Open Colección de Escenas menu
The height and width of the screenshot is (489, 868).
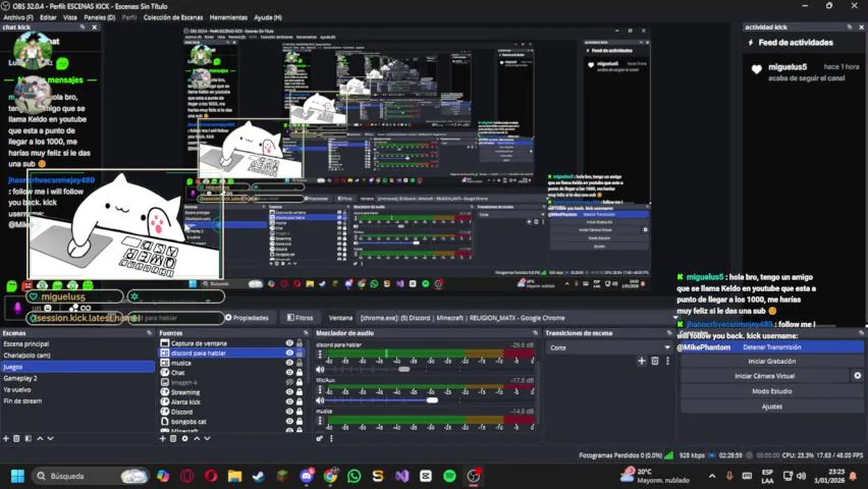click(173, 17)
